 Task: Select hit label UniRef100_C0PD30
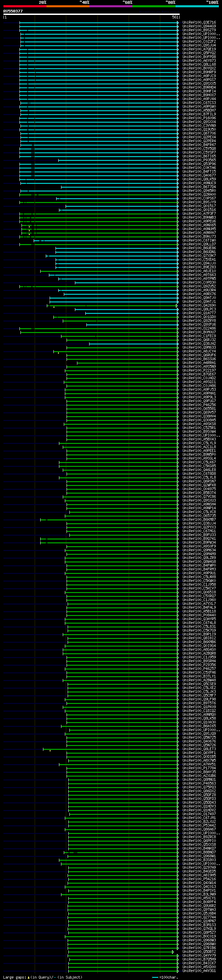(x=199, y=282)
